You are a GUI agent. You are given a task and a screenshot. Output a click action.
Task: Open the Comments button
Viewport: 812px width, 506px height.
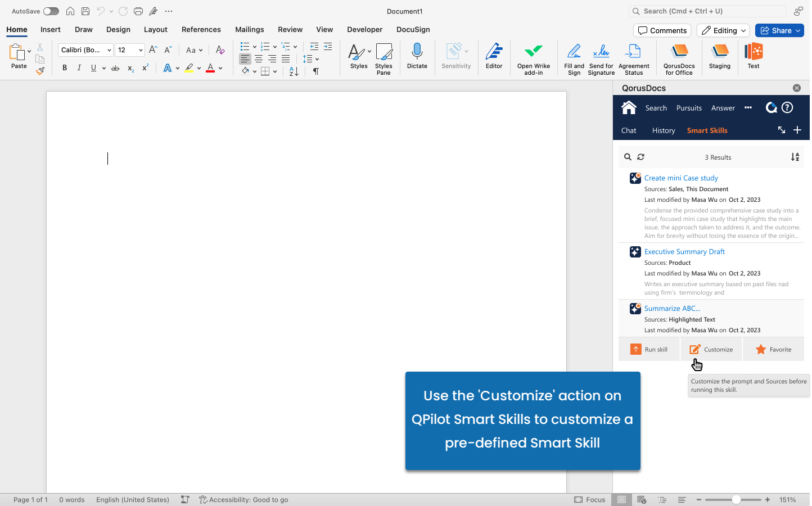pyautogui.click(x=662, y=30)
